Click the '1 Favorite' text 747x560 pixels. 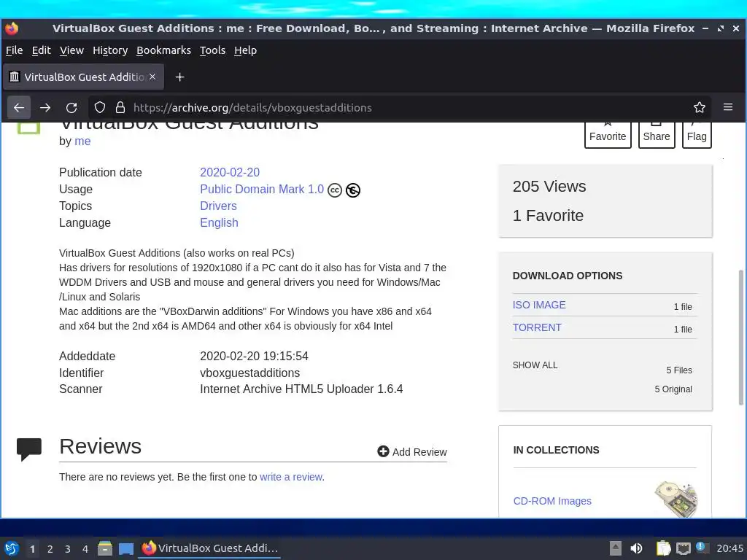point(548,215)
